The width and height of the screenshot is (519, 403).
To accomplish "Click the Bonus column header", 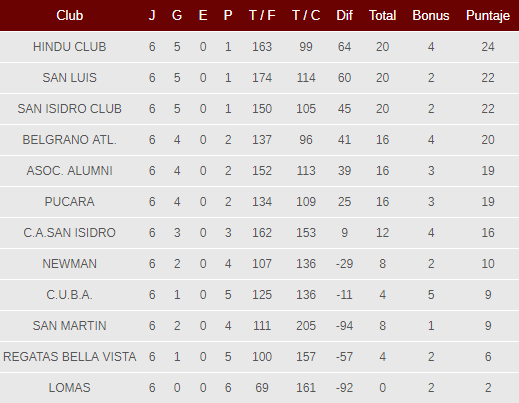I will point(431,15).
